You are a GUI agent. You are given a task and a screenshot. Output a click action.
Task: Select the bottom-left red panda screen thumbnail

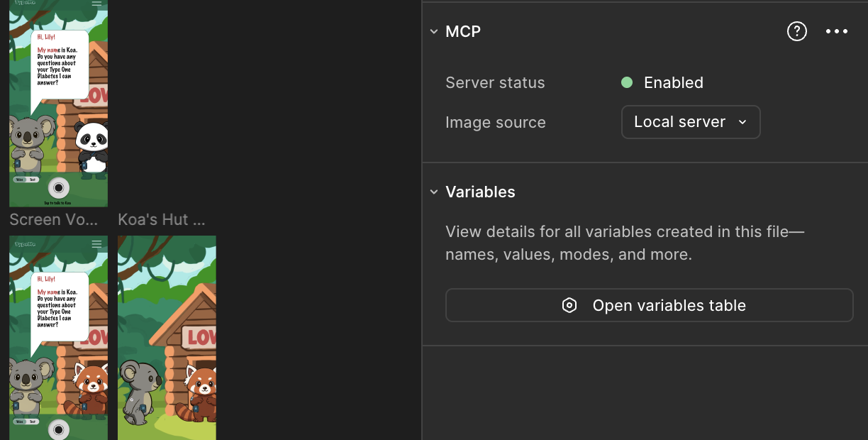58,338
